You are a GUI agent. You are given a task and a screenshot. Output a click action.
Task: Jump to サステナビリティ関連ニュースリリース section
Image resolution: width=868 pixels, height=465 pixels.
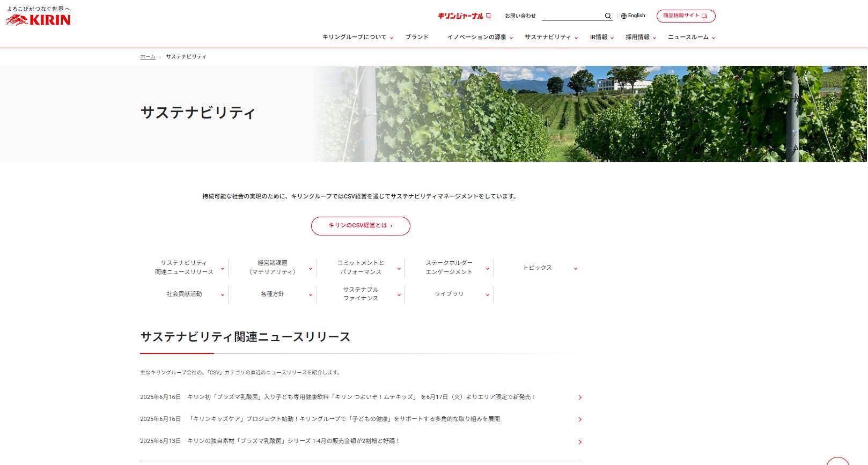coord(184,268)
